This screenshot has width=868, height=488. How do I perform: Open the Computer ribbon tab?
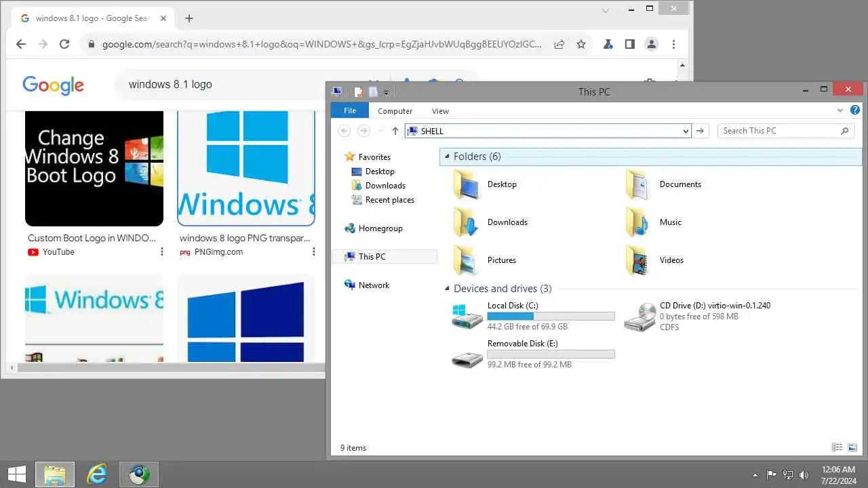tap(395, 111)
